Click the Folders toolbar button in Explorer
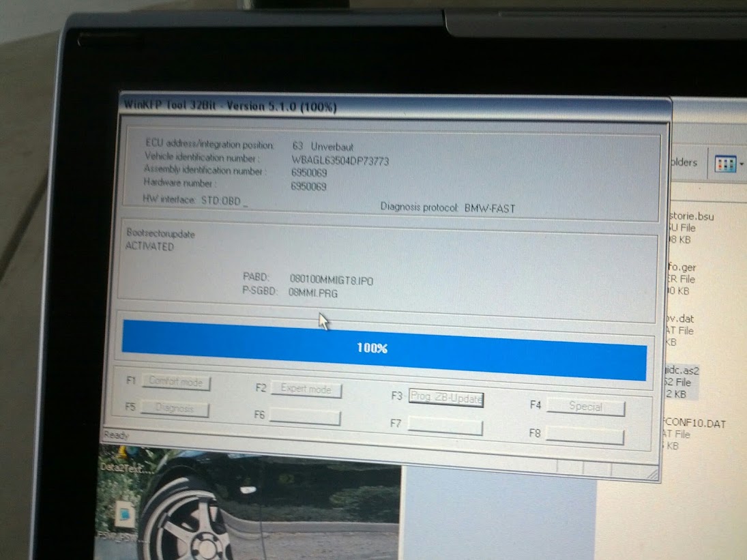The width and height of the screenshot is (747, 560). point(683,162)
